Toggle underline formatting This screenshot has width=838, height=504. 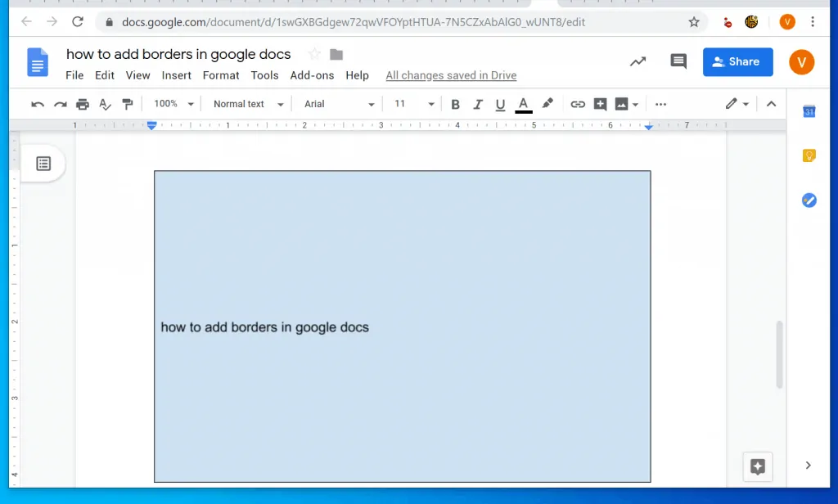pos(500,104)
